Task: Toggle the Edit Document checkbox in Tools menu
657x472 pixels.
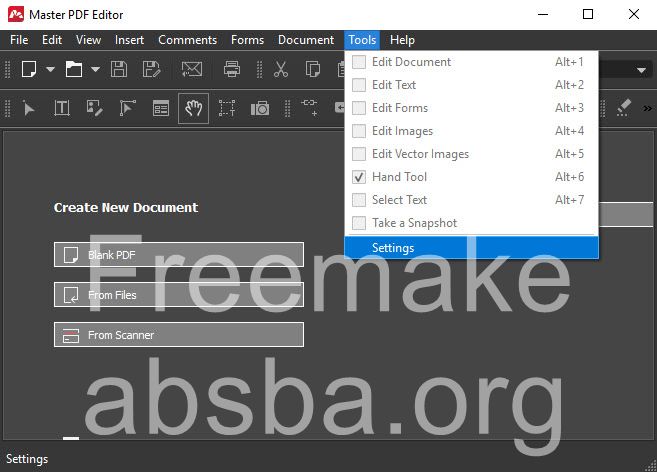Action: 359,62
